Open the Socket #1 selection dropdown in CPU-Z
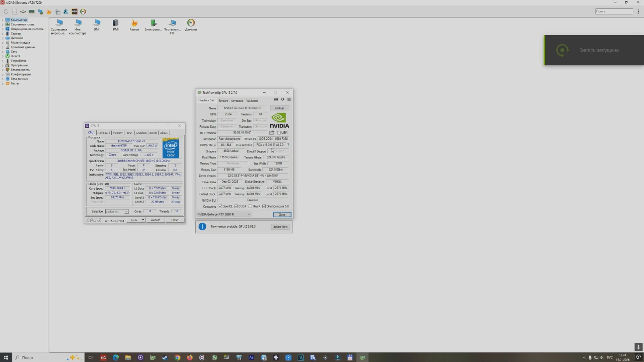The width and height of the screenshot is (644, 362). (x=126, y=212)
